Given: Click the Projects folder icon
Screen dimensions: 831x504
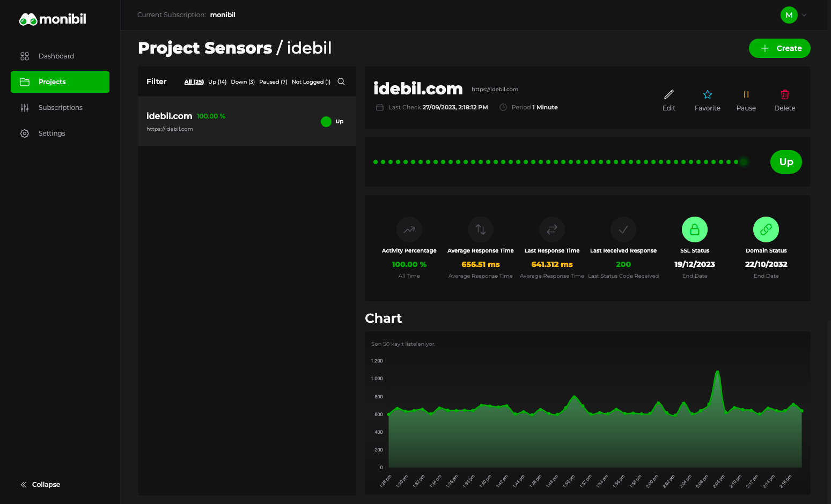Looking at the screenshot, I should coord(25,82).
